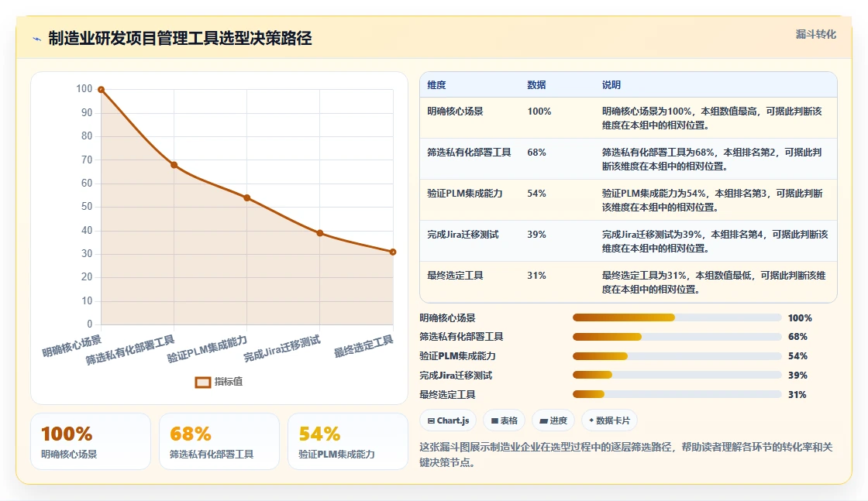The height and width of the screenshot is (501, 868).
Task: Select the chart point for 最终选定工具
Action: (393, 252)
